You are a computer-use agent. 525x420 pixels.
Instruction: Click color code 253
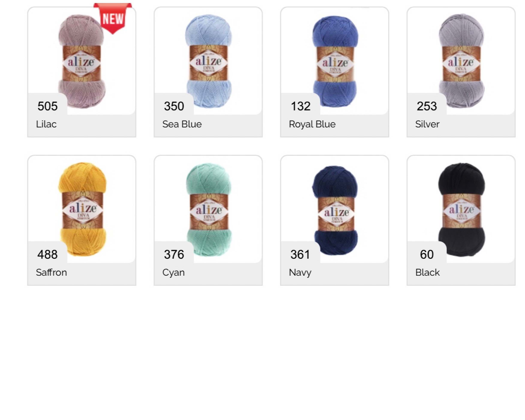click(427, 106)
